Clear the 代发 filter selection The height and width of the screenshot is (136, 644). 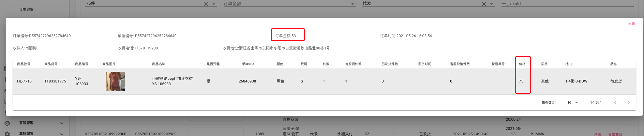[x=484, y=4]
